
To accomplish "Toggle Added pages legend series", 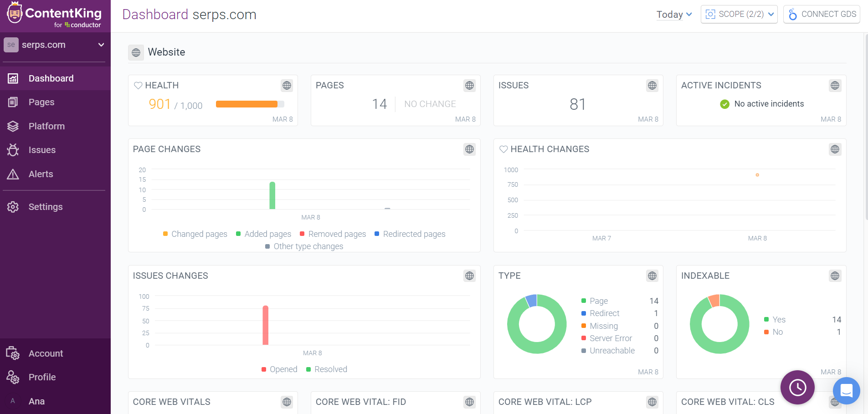I will pos(263,234).
